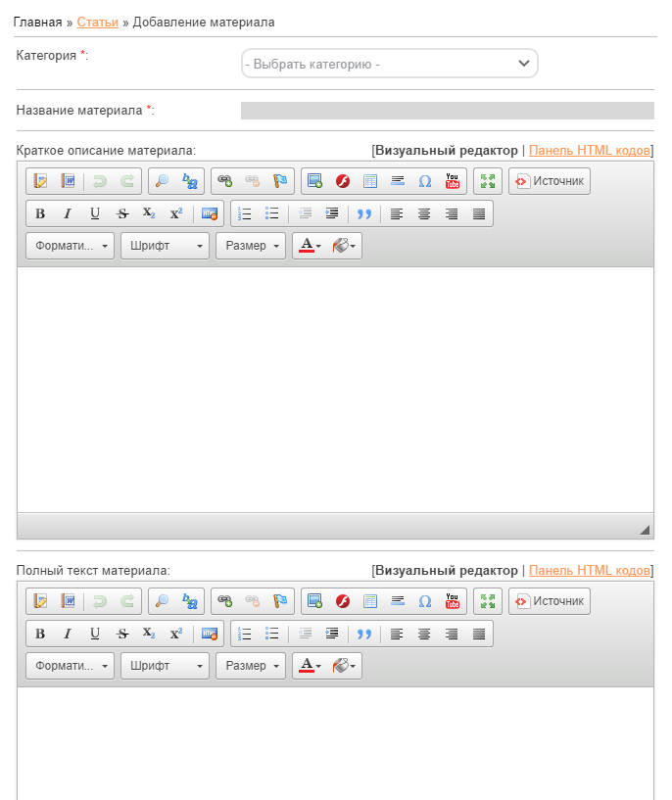Toggle Italic in the full text editor
The image size is (672, 800).
[68, 634]
